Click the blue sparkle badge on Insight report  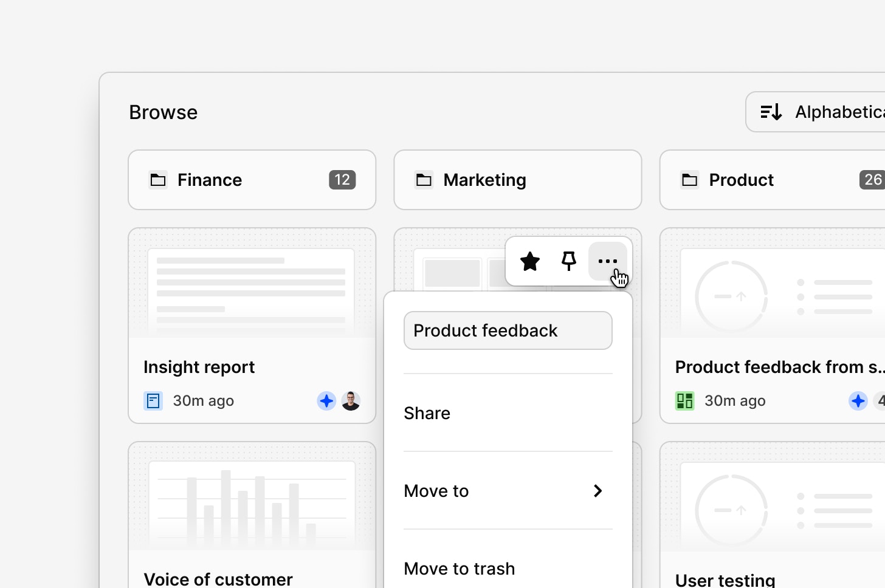(326, 401)
